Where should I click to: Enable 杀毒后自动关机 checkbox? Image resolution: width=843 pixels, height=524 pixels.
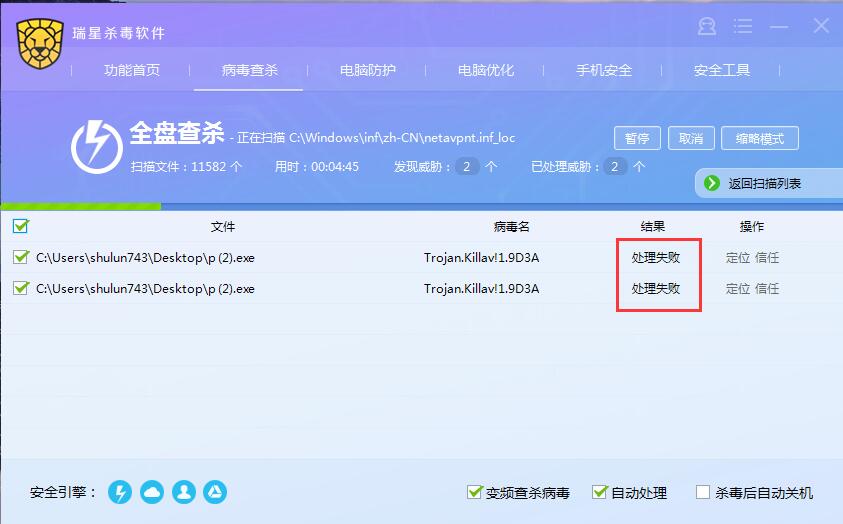tap(703, 492)
